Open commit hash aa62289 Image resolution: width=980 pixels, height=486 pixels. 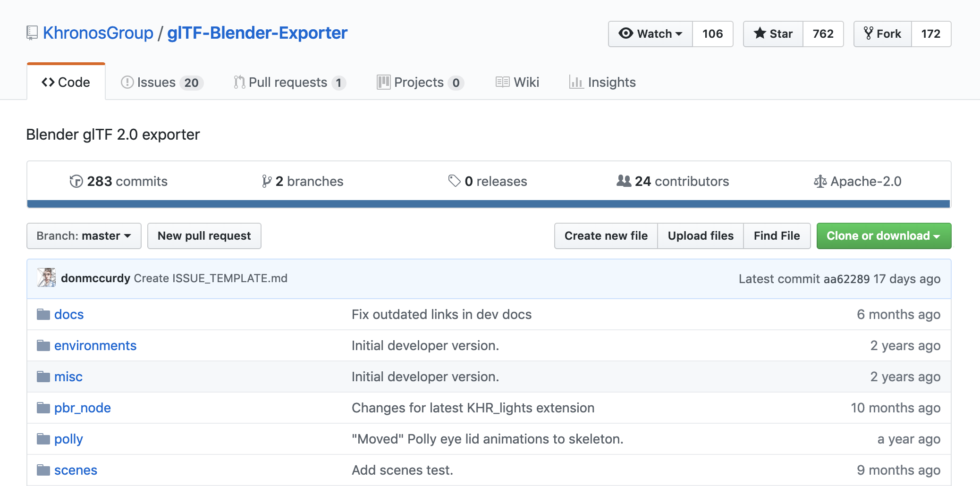tap(846, 279)
